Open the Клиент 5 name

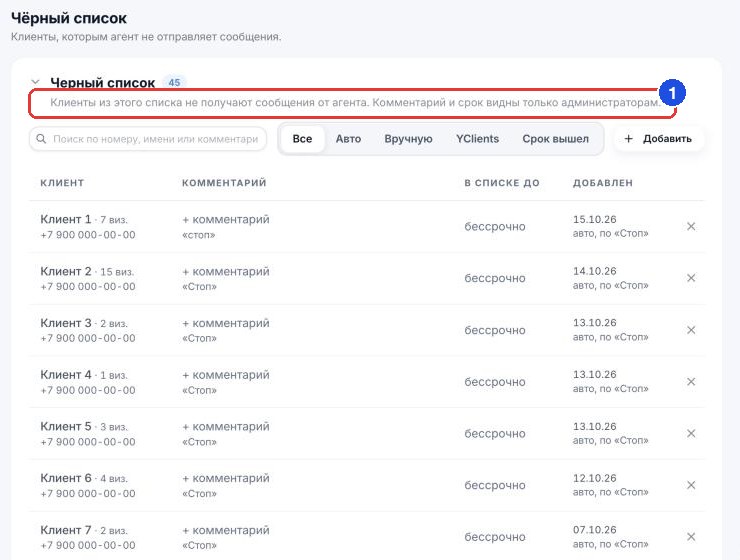[66, 426]
